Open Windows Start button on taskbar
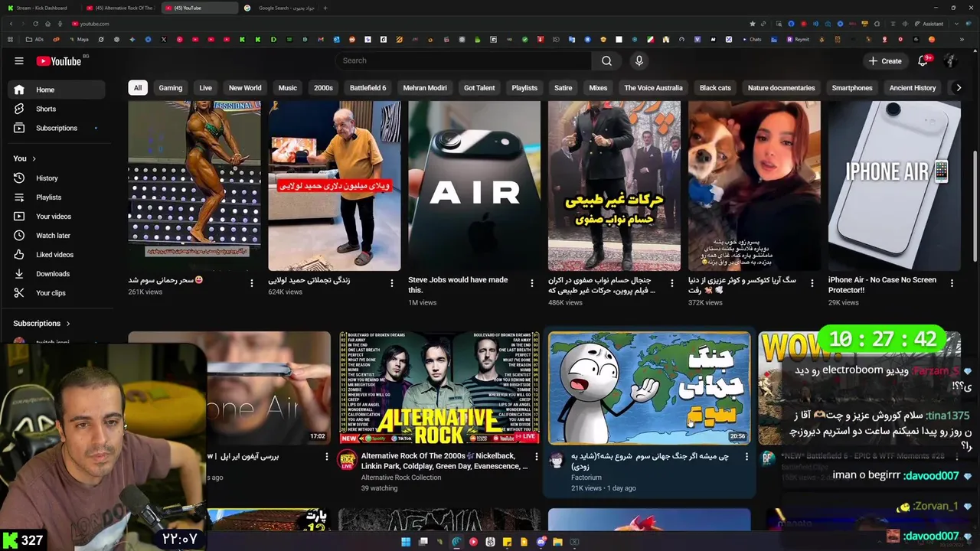 [406, 542]
